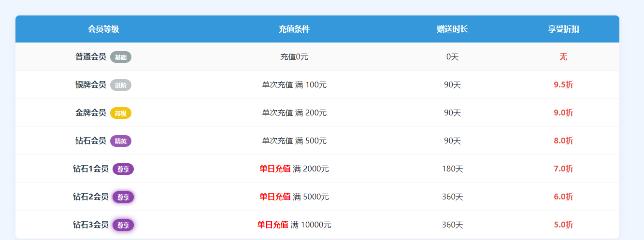
Task: Click the 单次充值 满 500元 condition
Action: [294, 141]
